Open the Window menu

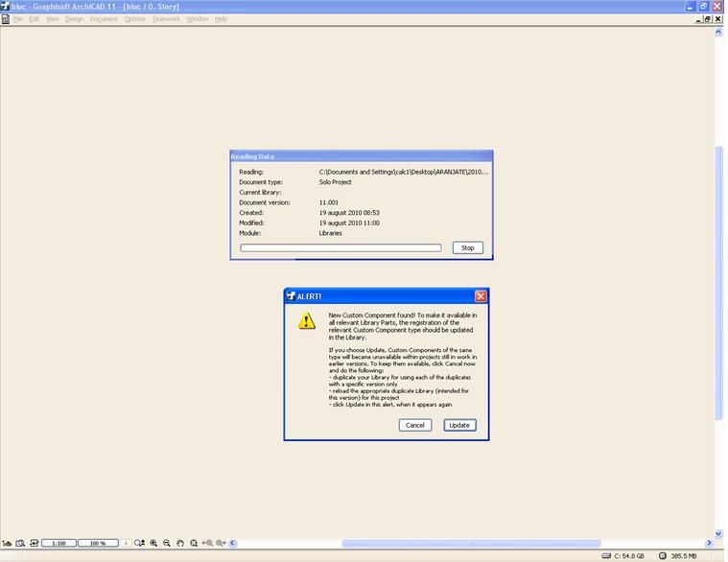[198, 19]
